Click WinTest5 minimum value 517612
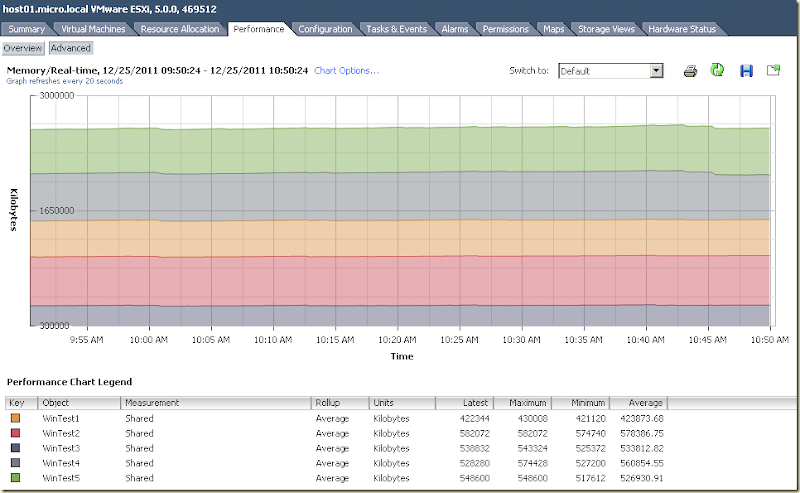Screen dimensions: 800x493 tap(590, 478)
